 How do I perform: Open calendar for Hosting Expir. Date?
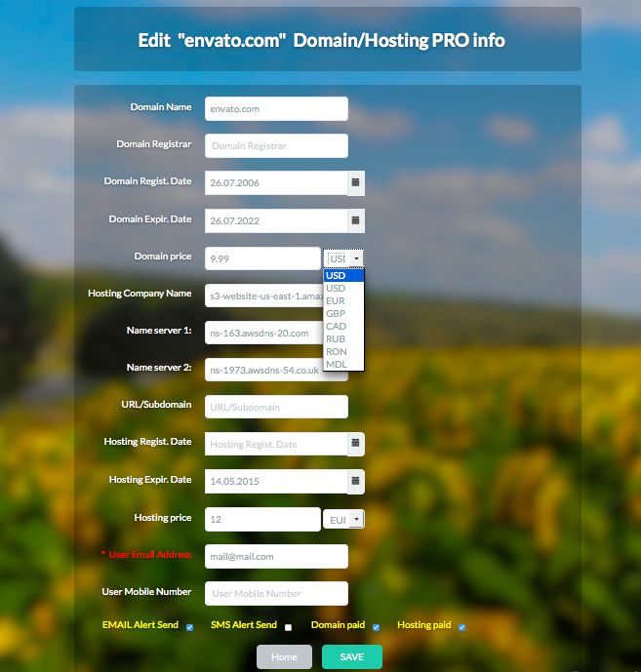[x=356, y=481]
